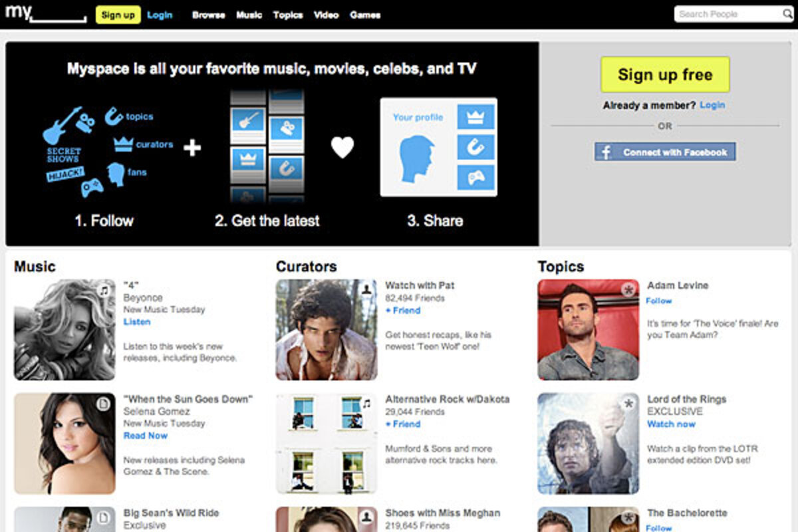Screen dimensions: 798x532
Task: Open the Video menu
Action: [327, 15]
